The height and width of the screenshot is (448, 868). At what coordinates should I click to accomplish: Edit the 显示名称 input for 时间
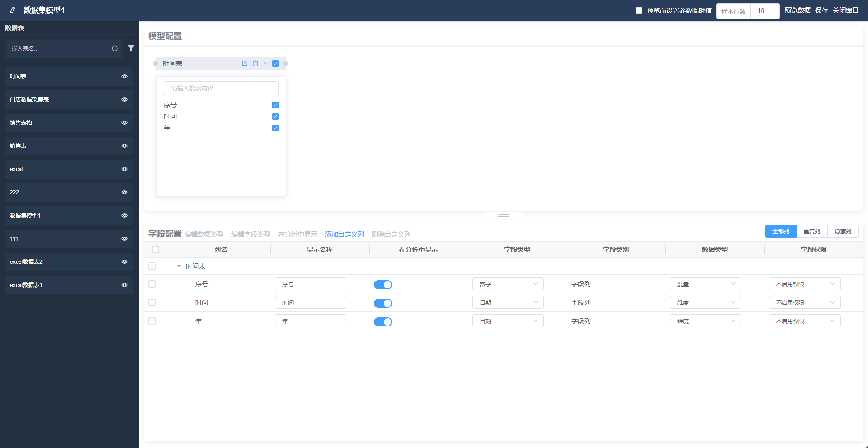pyautogui.click(x=311, y=302)
